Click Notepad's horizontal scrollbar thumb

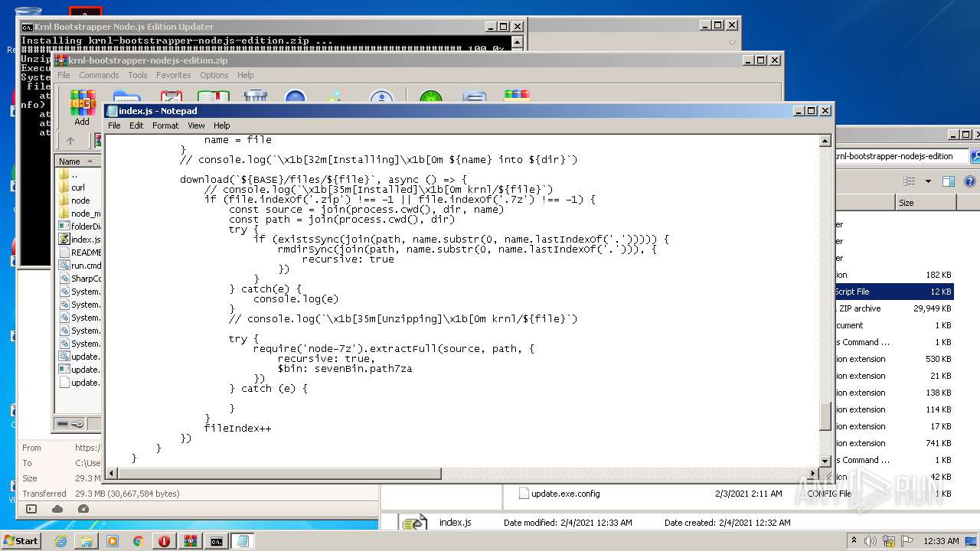pyautogui.click(x=279, y=474)
